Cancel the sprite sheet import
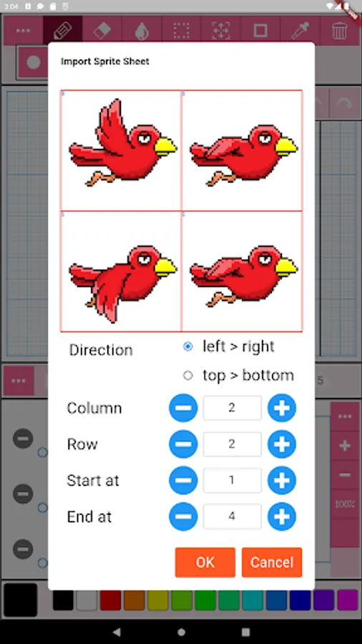The height and width of the screenshot is (644, 362). coord(272,562)
